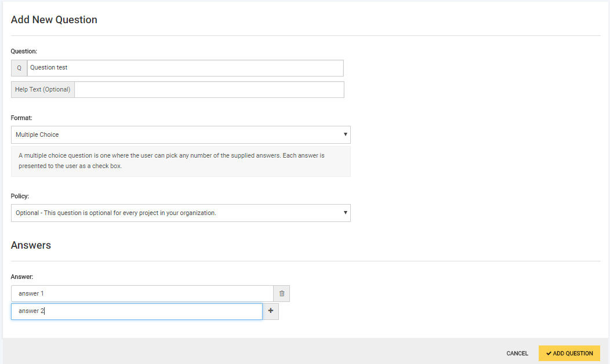The height and width of the screenshot is (364, 610).
Task: Click the Q prefix icon beside the question
Action: pyautogui.click(x=19, y=68)
